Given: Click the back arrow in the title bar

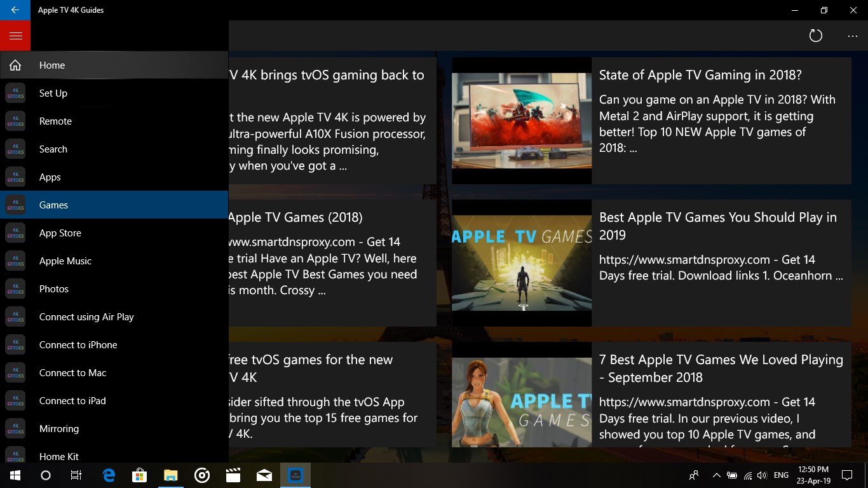Looking at the screenshot, I should 15,10.
